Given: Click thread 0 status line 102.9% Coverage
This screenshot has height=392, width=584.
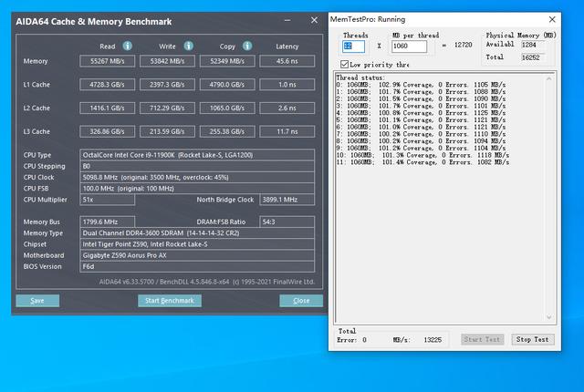Looking at the screenshot, I should (421, 85).
